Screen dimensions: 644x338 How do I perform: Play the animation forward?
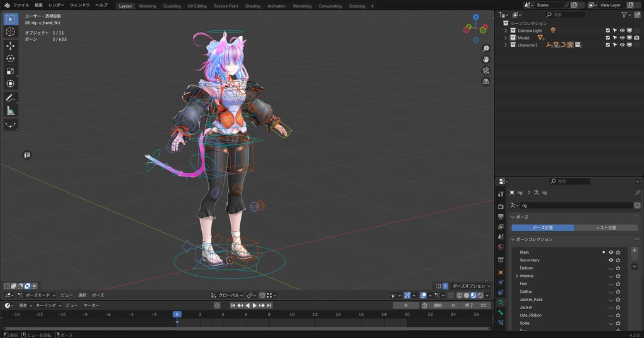pos(254,305)
